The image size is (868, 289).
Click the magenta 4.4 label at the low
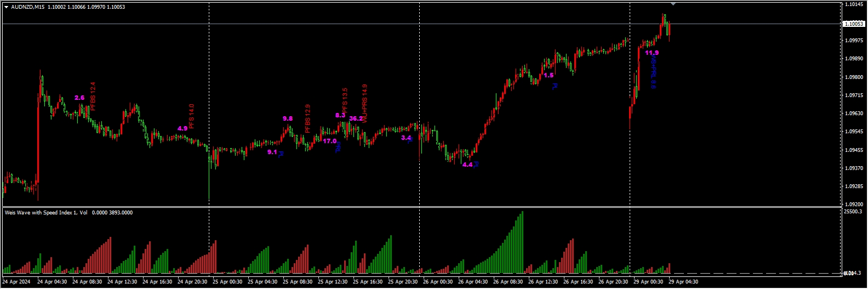coord(467,165)
